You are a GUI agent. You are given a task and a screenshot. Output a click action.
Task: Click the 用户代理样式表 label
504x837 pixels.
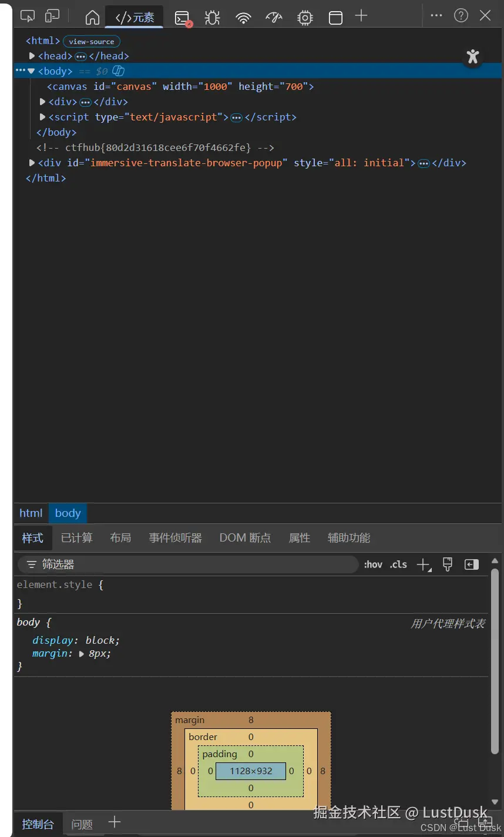point(448,624)
